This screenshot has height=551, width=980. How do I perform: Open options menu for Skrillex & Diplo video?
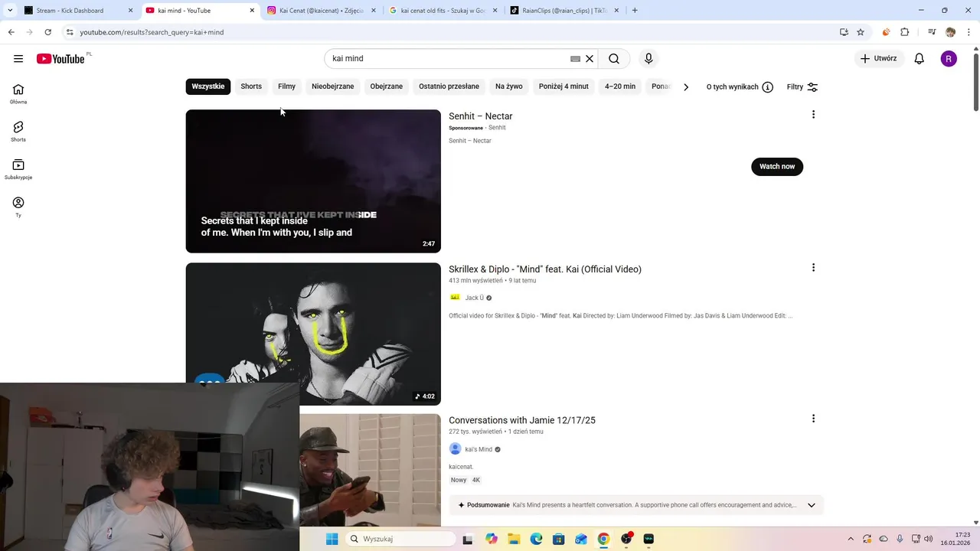pyautogui.click(x=813, y=268)
